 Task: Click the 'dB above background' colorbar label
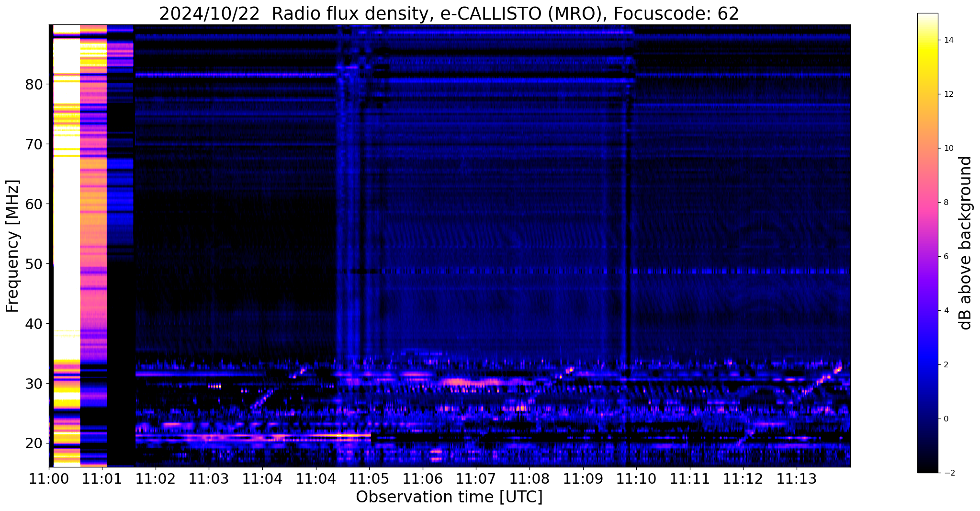click(965, 243)
